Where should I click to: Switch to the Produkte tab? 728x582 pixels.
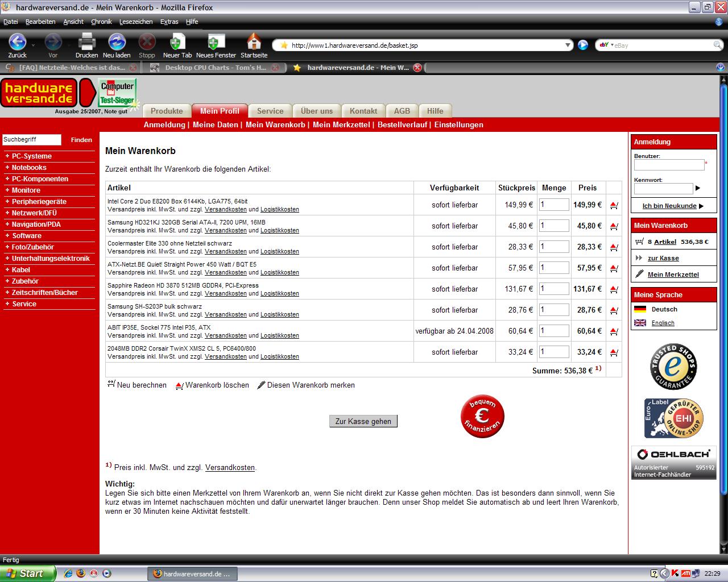[x=167, y=111]
